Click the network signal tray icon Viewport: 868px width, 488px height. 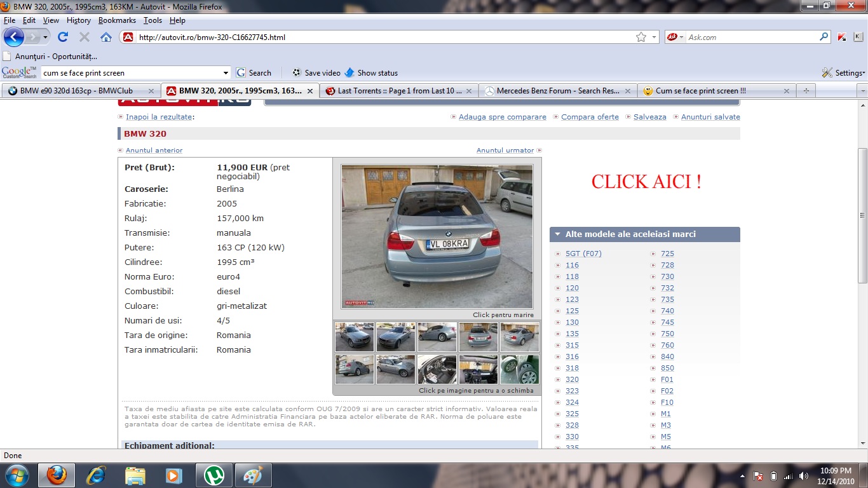[789, 475]
